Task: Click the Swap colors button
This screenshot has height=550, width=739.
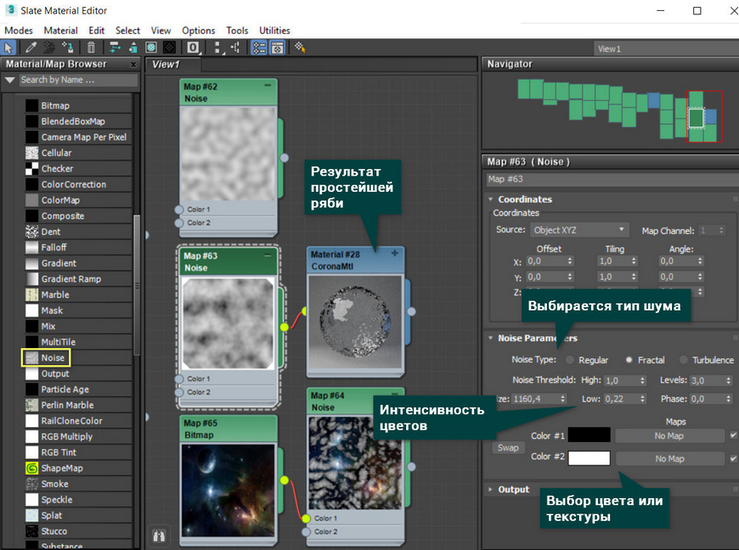Action: 507,447
